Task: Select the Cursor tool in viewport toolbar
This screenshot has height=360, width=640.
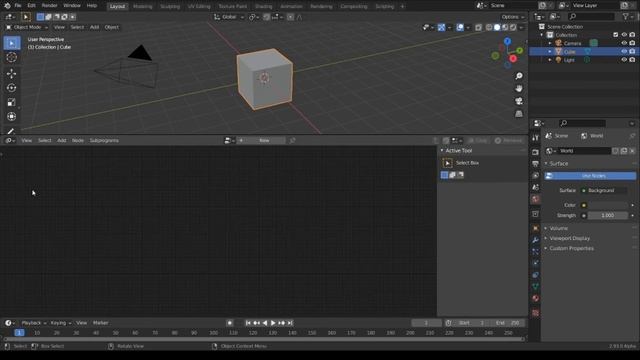Action: pyautogui.click(x=12, y=58)
